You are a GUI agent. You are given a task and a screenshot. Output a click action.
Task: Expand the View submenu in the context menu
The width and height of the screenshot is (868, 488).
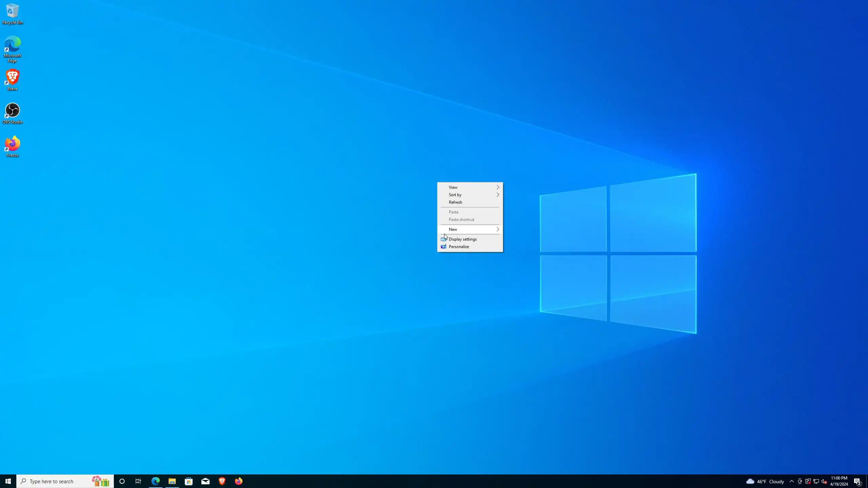tap(470, 187)
